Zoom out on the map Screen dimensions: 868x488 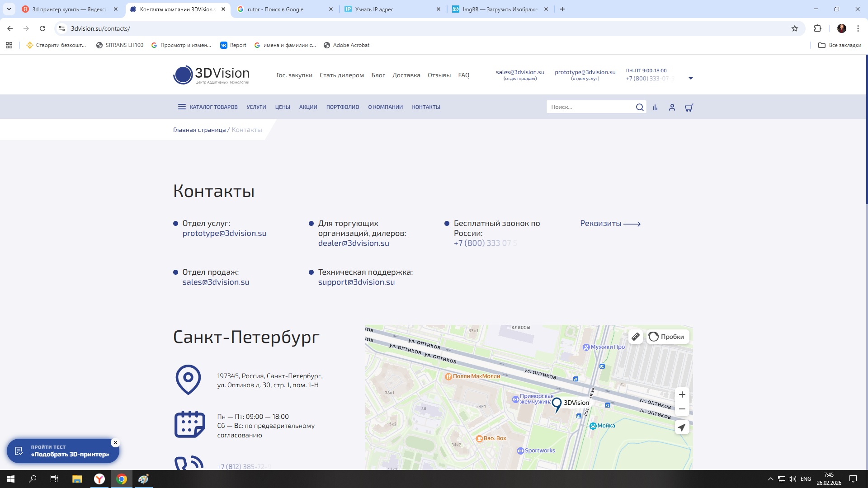(x=682, y=409)
